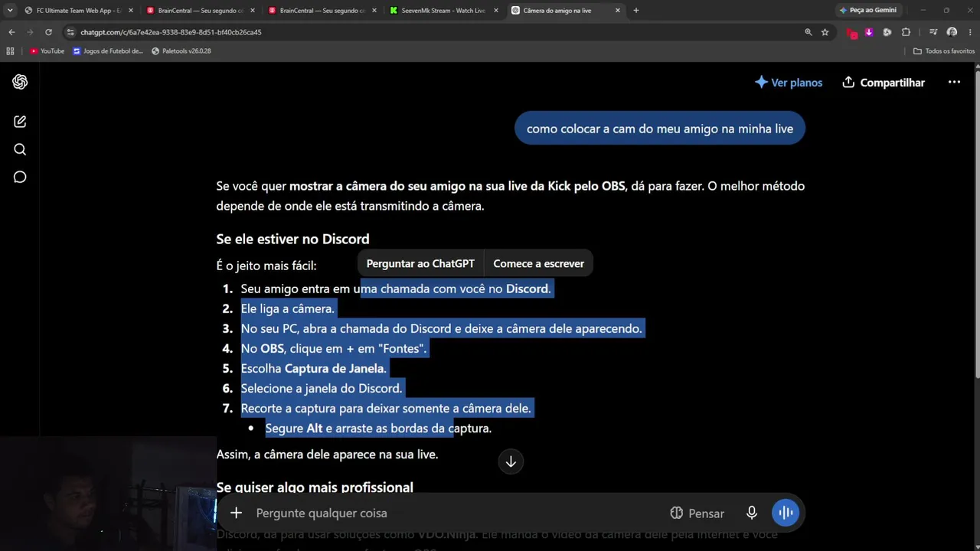Click the zoom magnifier icon in address bar
Screen dimensions: 980x551
pos(808,32)
